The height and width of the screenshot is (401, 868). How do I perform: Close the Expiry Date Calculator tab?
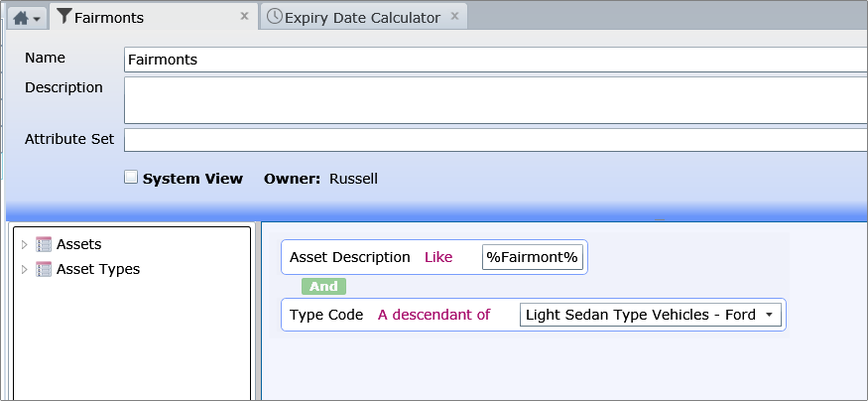pyautogui.click(x=454, y=17)
